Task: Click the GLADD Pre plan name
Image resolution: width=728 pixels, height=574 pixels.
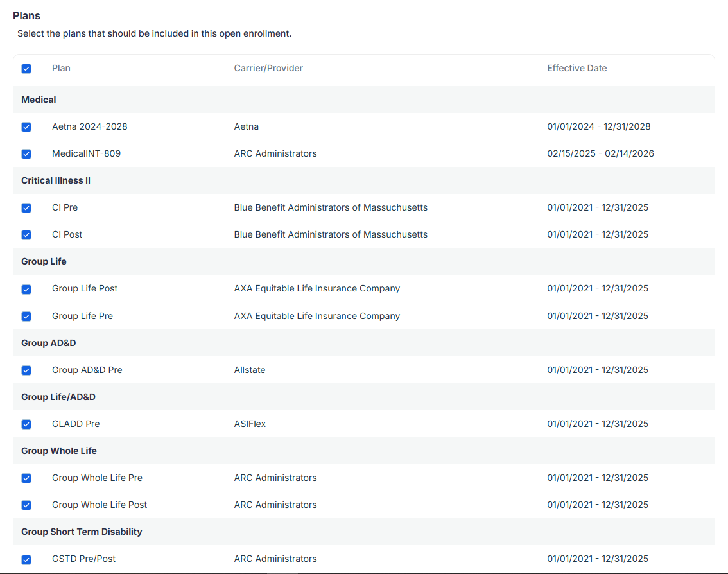Action: click(x=76, y=424)
